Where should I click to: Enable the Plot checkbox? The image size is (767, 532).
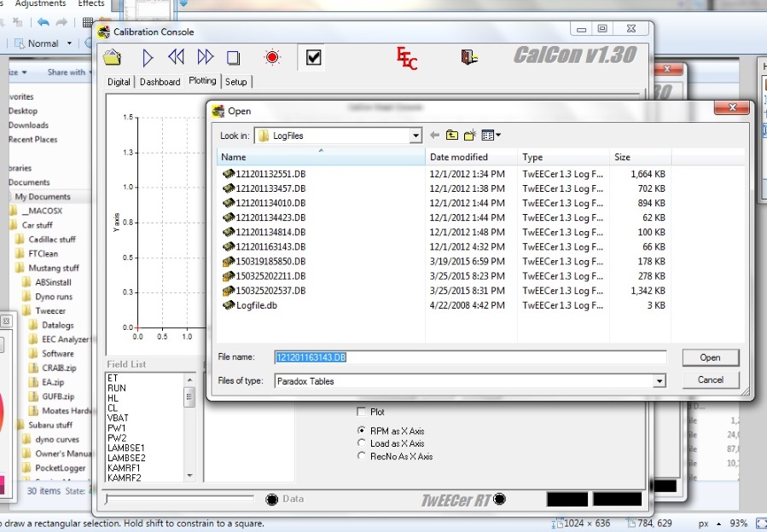(x=362, y=412)
